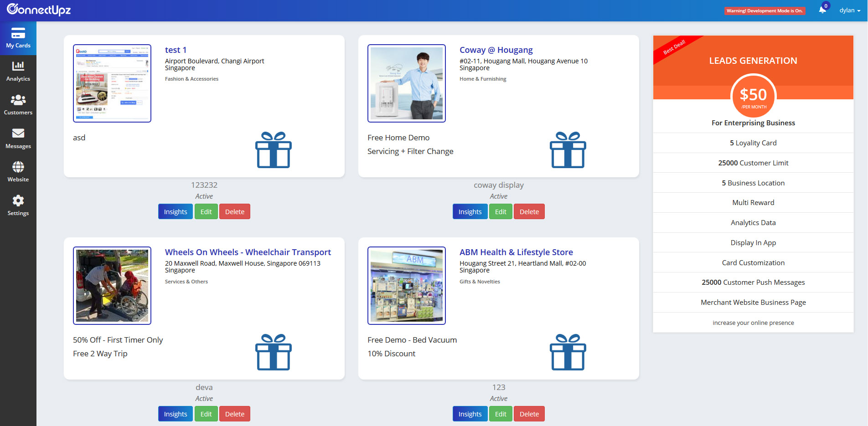Click the 'Home & Furnishing' category label
Image resolution: width=868 pixels, height=426 pixels.
[483, 79]
